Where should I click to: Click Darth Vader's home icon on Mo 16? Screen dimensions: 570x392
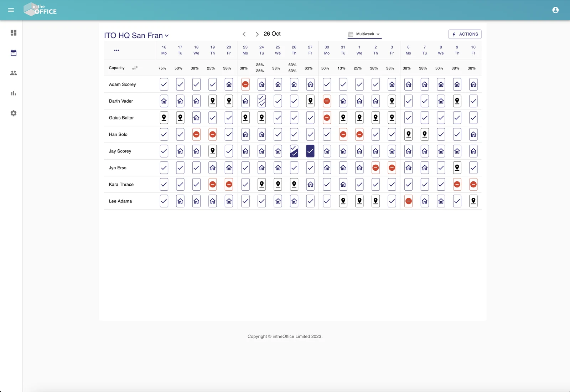click(x=164, y=101)
